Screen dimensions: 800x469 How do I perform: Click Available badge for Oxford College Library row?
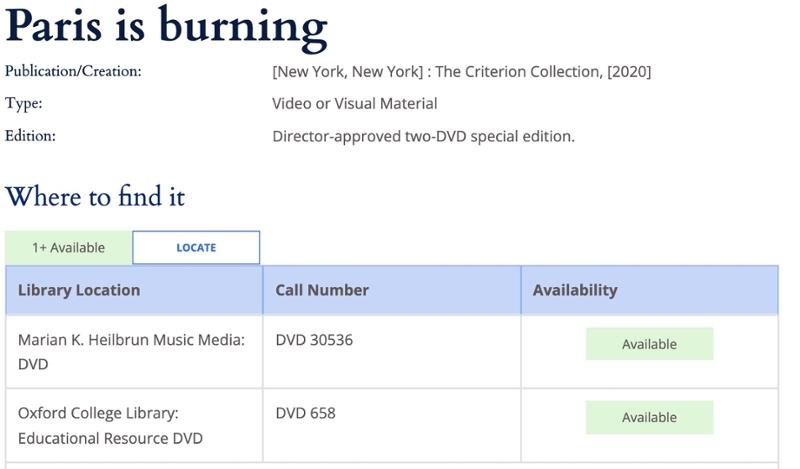point(649,417)
